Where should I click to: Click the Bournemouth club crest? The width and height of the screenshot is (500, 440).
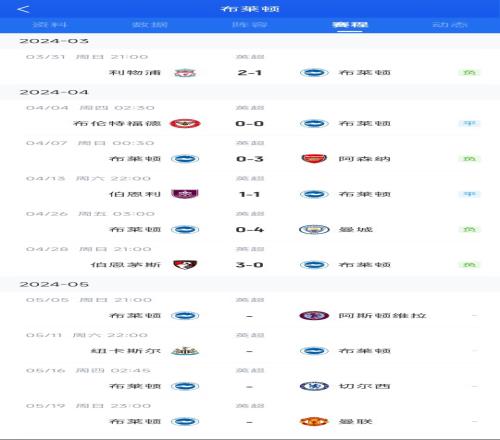click(x=185, y=265)
